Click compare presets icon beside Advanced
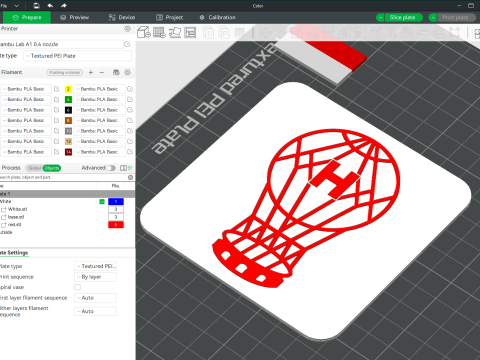This screenshot has height=360, width=480. coord(123,168)
